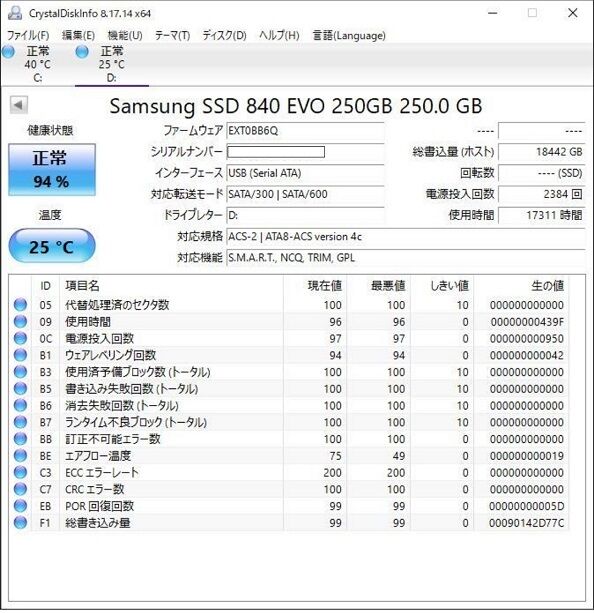Open the 編集(E) menu
594x613 pixels.
click(x=78, y=36)
